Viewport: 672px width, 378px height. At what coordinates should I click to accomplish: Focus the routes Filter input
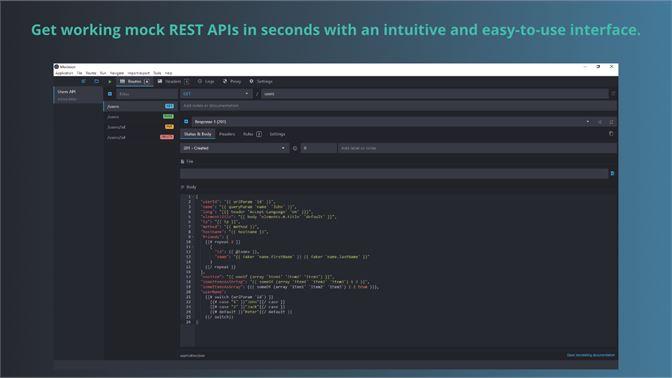pos(147,94)
